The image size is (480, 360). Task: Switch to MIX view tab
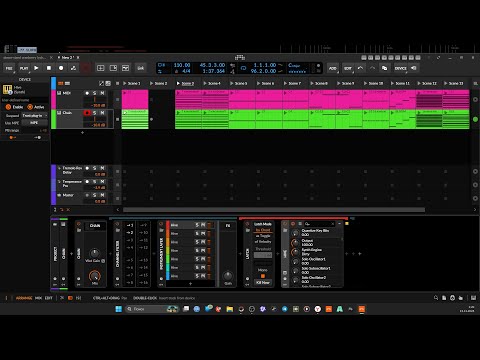coord(38,298)
